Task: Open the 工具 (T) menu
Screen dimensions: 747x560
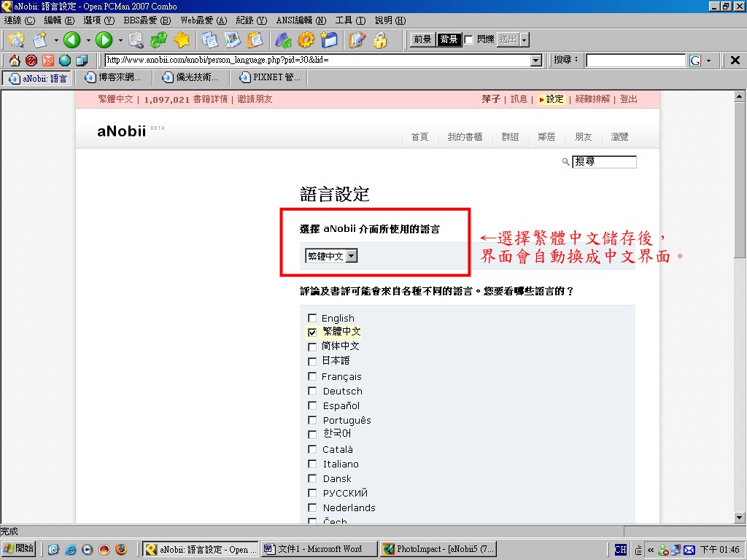Action: (x=350, y=20)
